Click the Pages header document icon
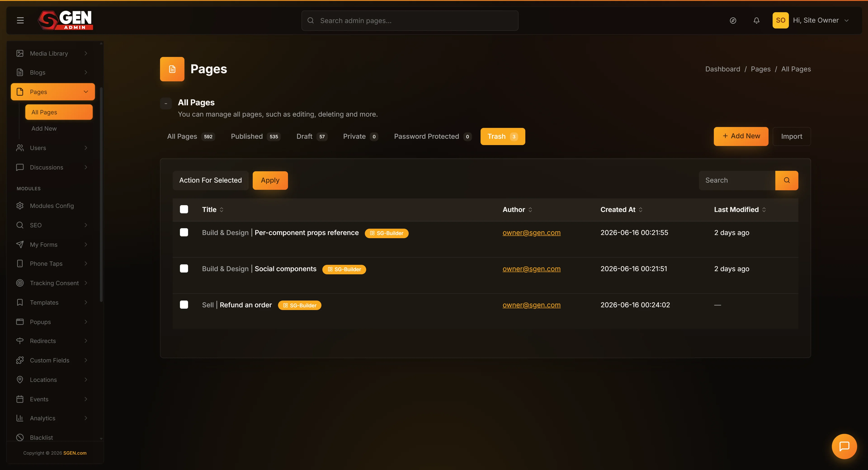Screen dimensions: 868x470 [172, 69]
